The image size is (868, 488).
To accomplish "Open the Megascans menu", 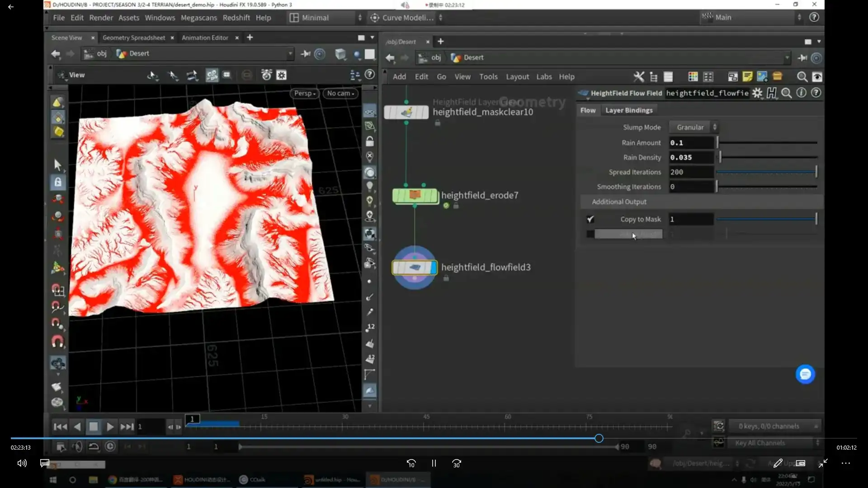I will pos(198,18).
